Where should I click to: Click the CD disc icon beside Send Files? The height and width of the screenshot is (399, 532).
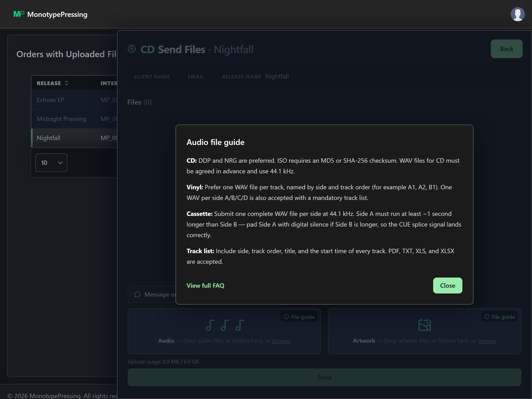coord(131,49)
